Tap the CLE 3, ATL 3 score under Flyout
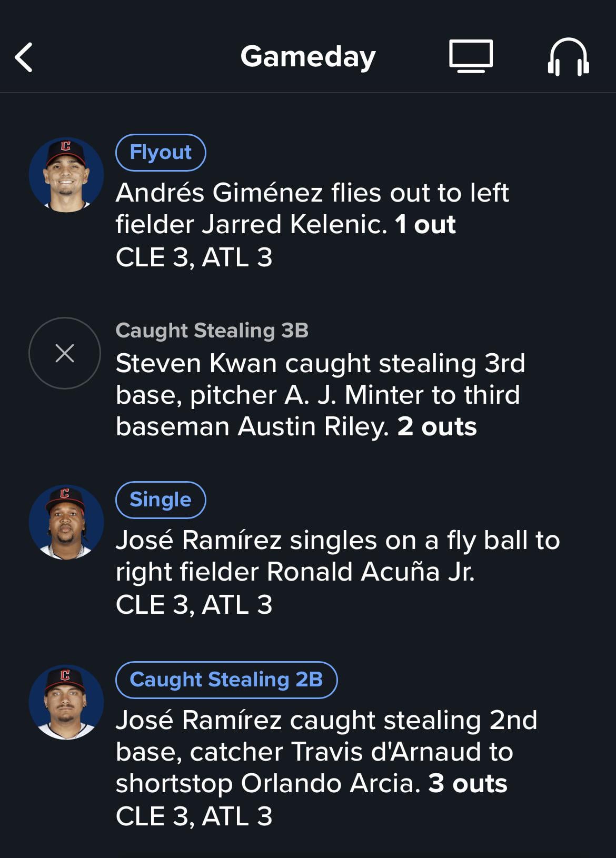 194,257
